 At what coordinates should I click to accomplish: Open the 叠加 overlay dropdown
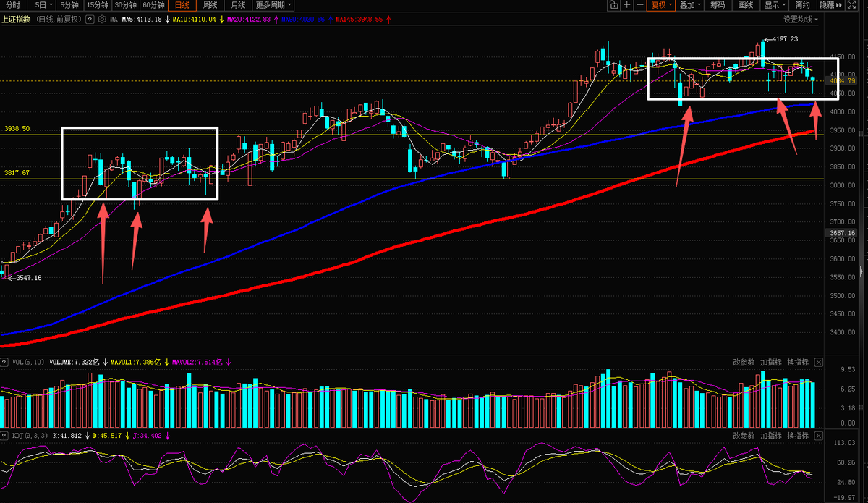pyautogui.click(x=689, y=5)
